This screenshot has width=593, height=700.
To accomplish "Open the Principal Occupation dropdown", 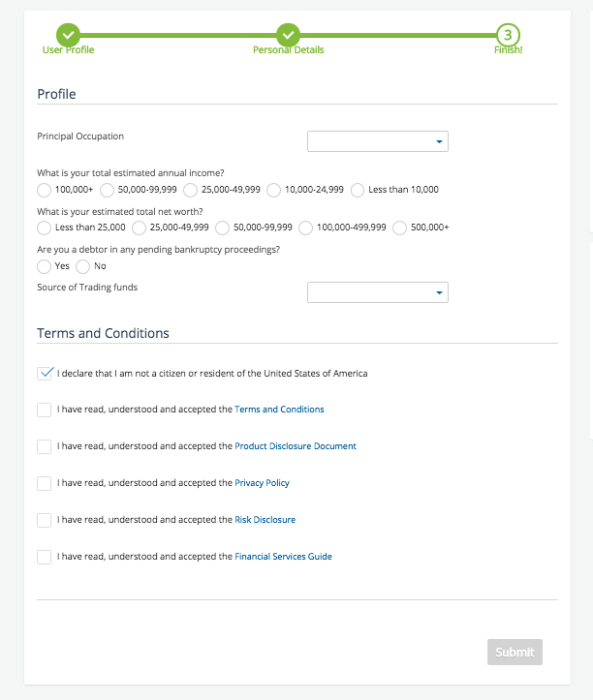I will [x=378, y=141].
